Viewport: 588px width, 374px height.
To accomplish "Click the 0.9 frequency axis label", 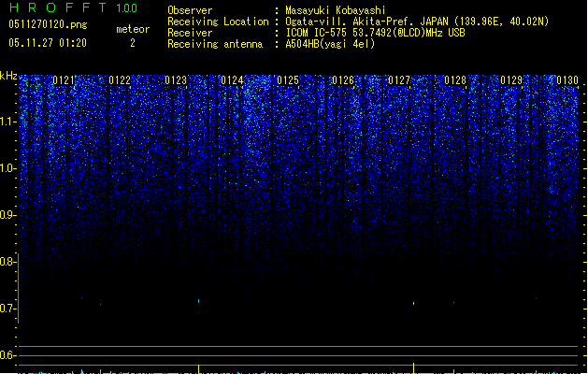I will tap(7, 215).
